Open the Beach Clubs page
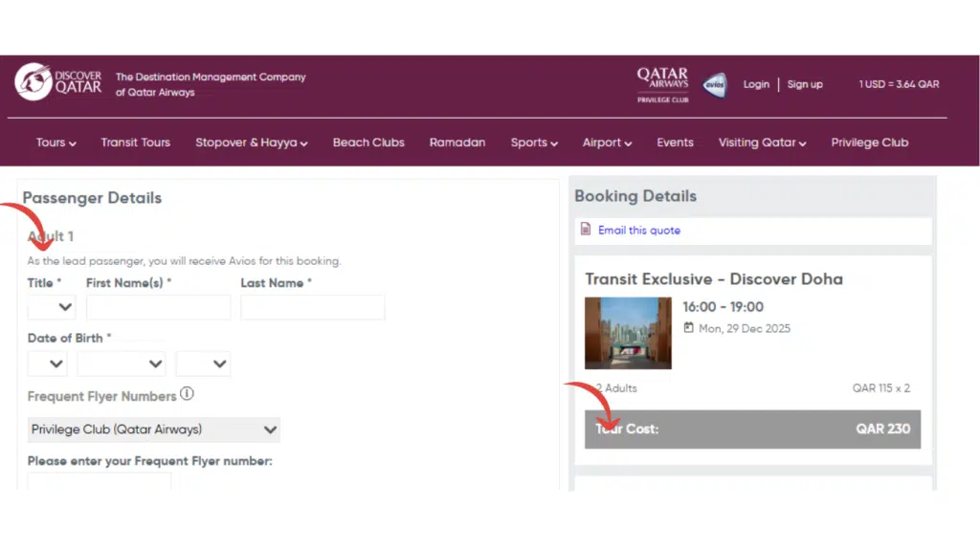 click(368, 143)
